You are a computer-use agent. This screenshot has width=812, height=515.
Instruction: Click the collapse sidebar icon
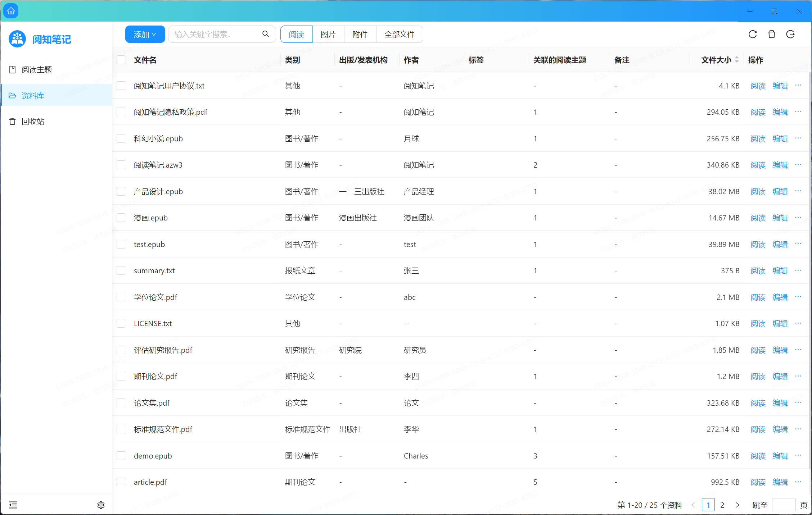coord(13,505)
